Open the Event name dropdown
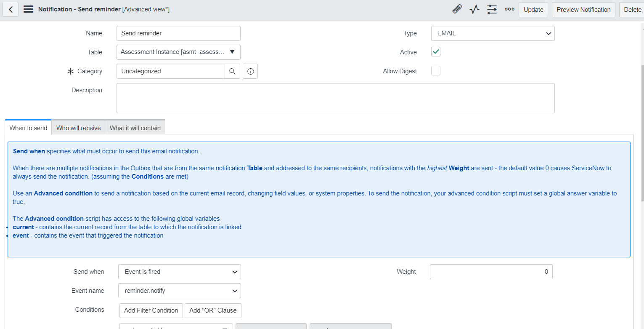The image size is (644, 329). (x=179, y=291)
